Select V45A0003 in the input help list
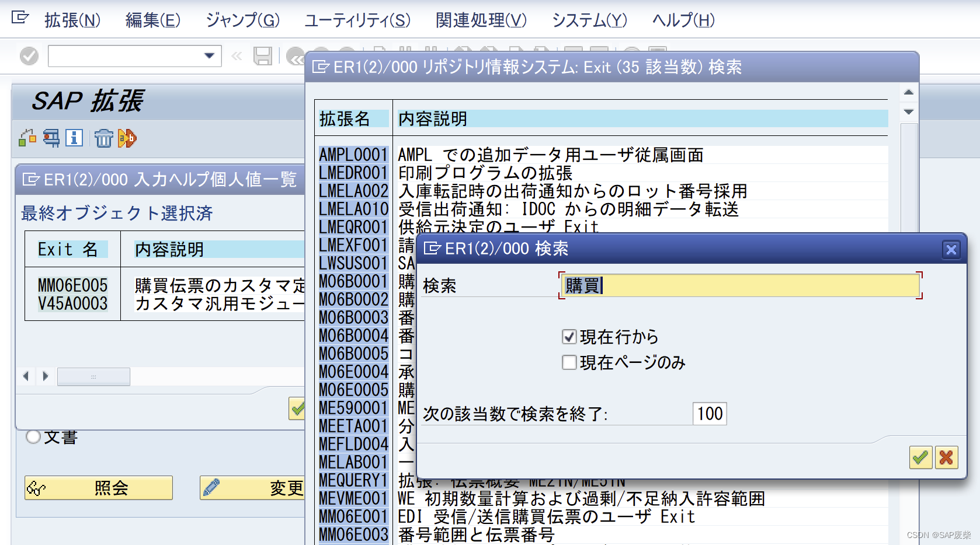 pos(72,303)
